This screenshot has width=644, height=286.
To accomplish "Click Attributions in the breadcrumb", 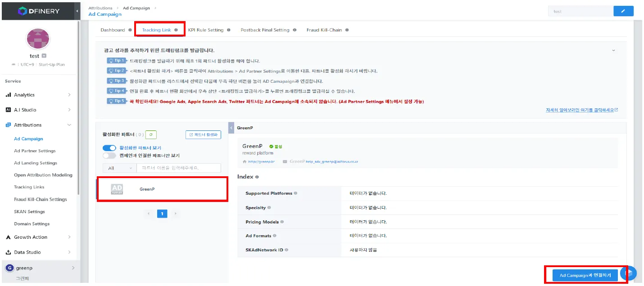I will [100, 8].
